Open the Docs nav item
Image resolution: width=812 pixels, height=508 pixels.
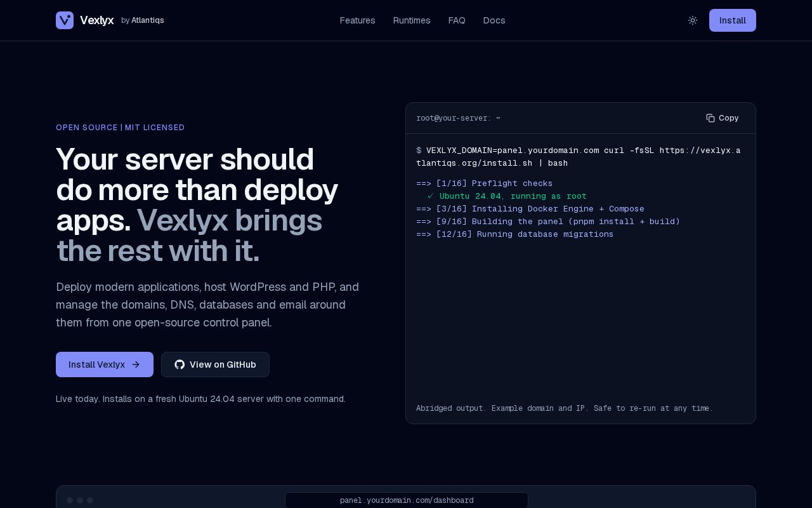click(x=494, y=20)
